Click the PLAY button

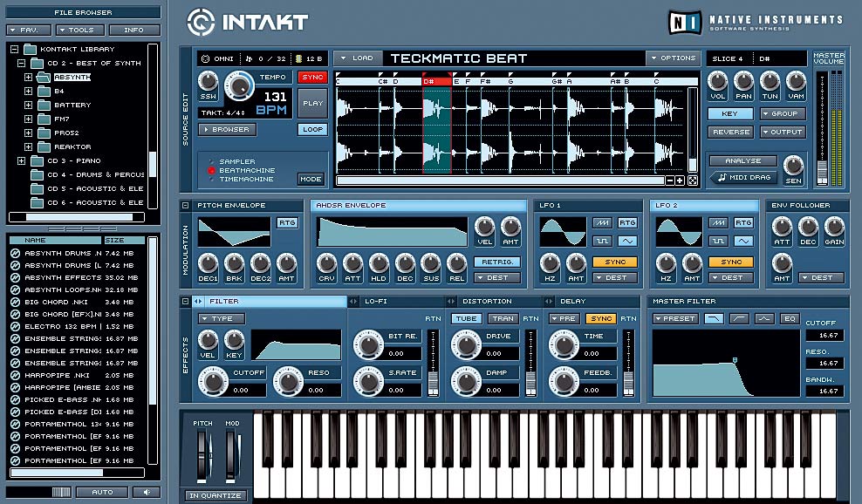pos(312,103)
